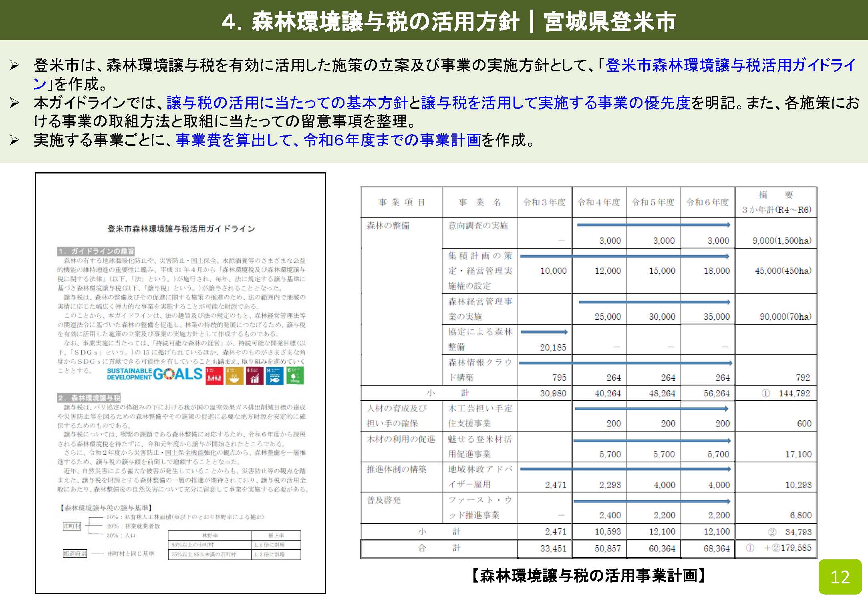Click blue text 譲与税を活用して実施する事業の優先度

coord(556,103)
